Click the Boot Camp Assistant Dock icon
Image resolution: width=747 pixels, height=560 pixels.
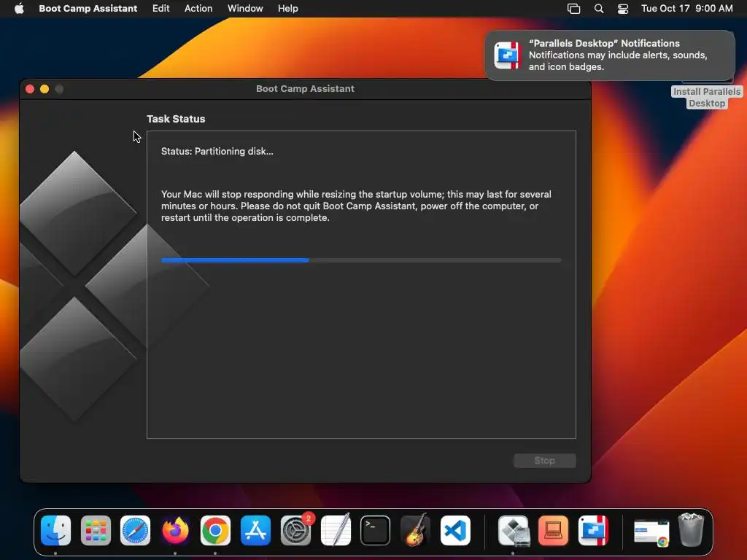click(514, 530)
